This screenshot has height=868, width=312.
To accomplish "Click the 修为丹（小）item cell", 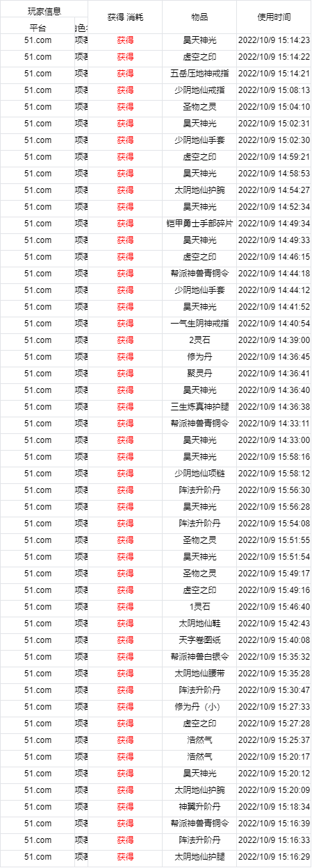I will point(199,707).
